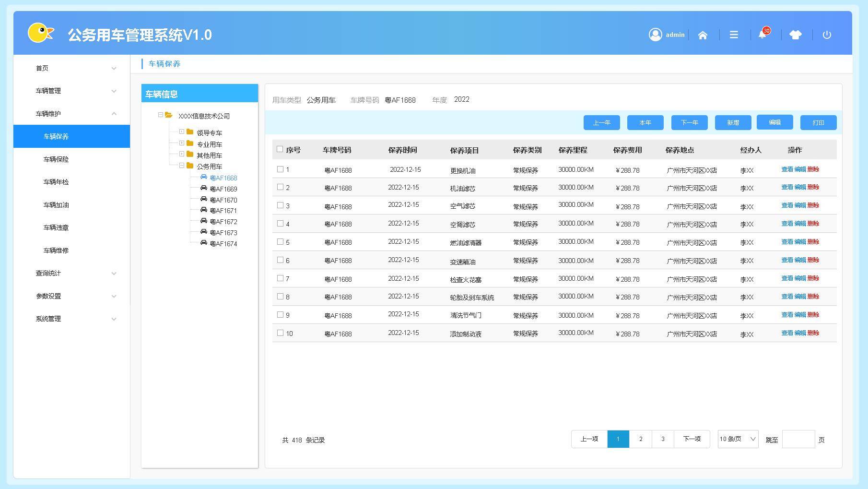
Task: Go to page 2 in pagination
Action: click(x=641, y=439)
